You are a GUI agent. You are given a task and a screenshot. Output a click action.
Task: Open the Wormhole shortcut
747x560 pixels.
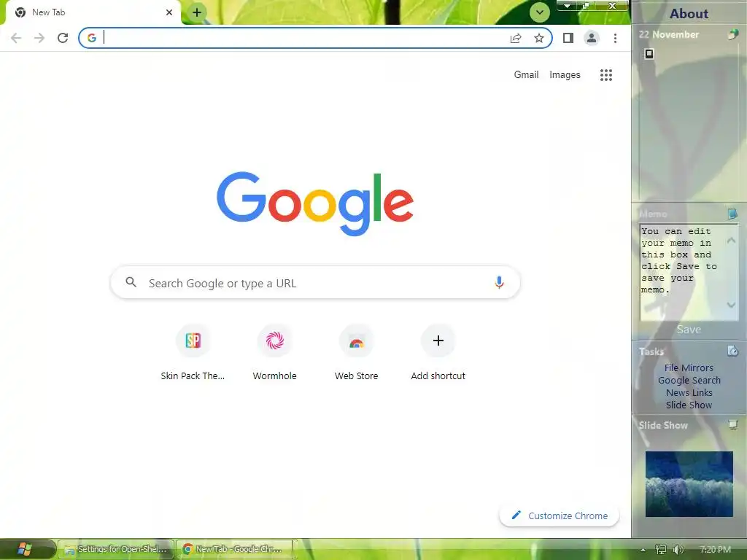click(274, 352)
